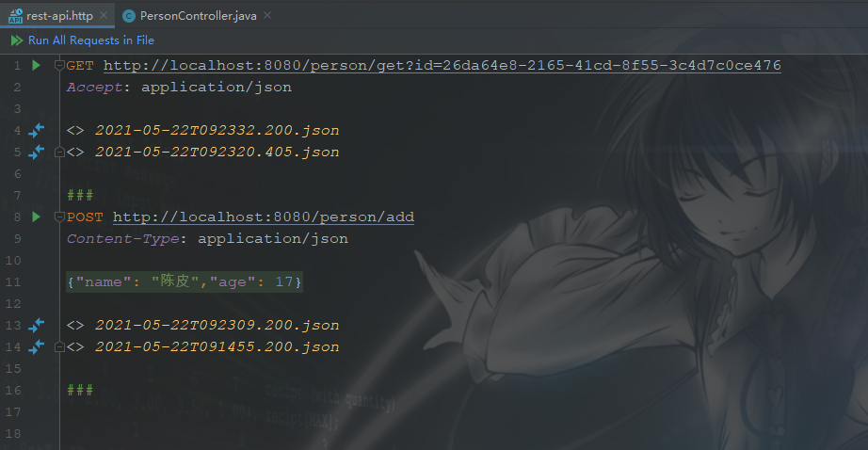Screen dimensions: 868x450
Task: Open response history icon on line 5
Action: (x=37, y=152)
